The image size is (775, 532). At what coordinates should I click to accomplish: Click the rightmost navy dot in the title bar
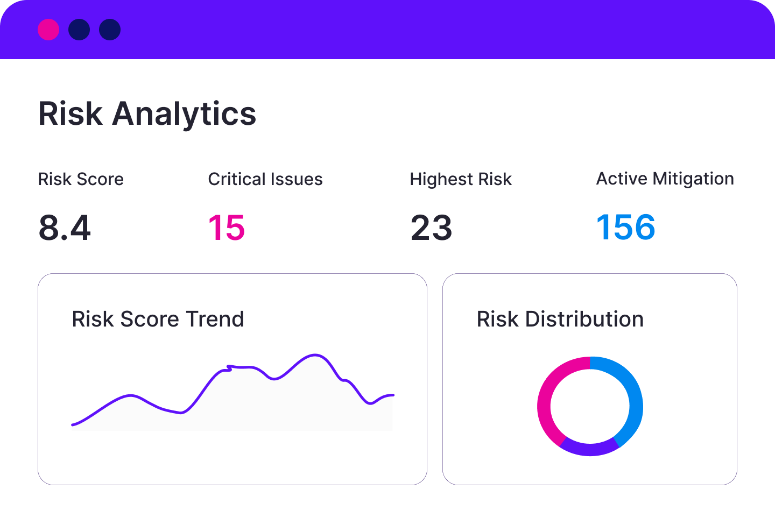(x=110, y=30)
